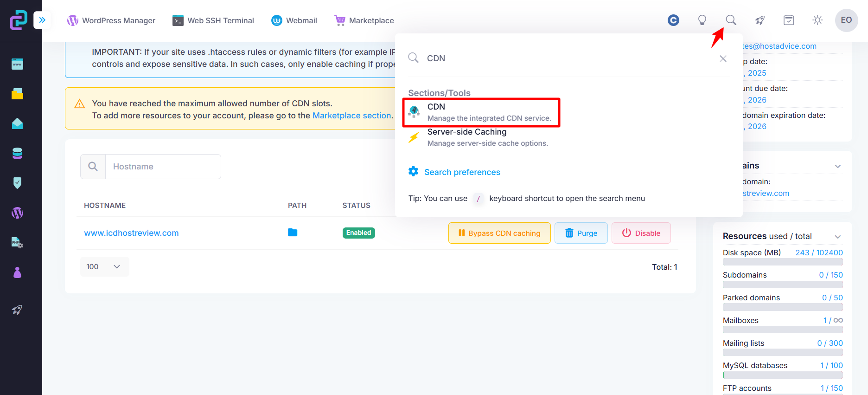This screenshot has height=395, width=868.
Task: Click the blue circular C icon
Action: coord(673,20)
